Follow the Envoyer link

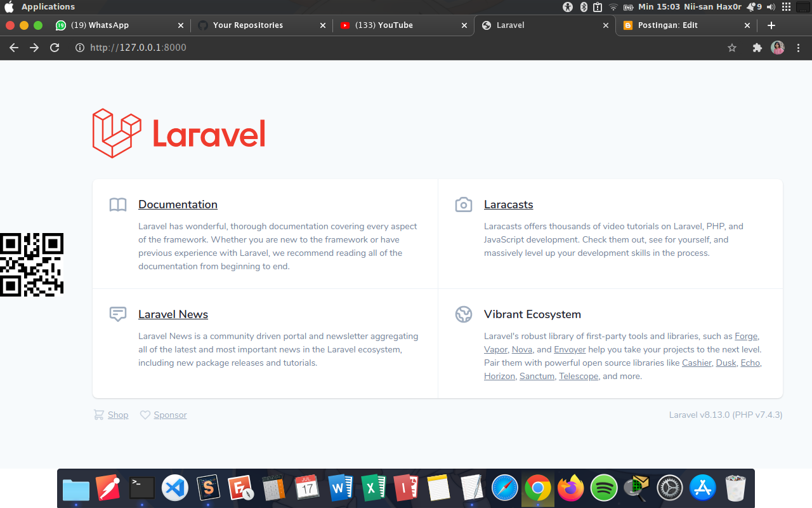570,349
